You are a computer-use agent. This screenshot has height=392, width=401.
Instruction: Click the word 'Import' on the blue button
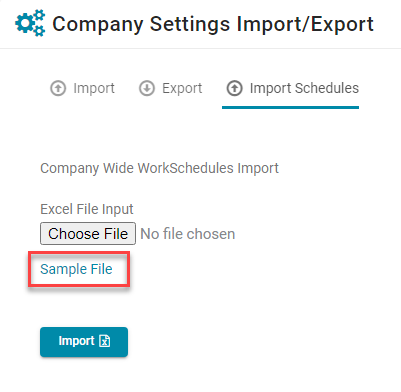76,341
